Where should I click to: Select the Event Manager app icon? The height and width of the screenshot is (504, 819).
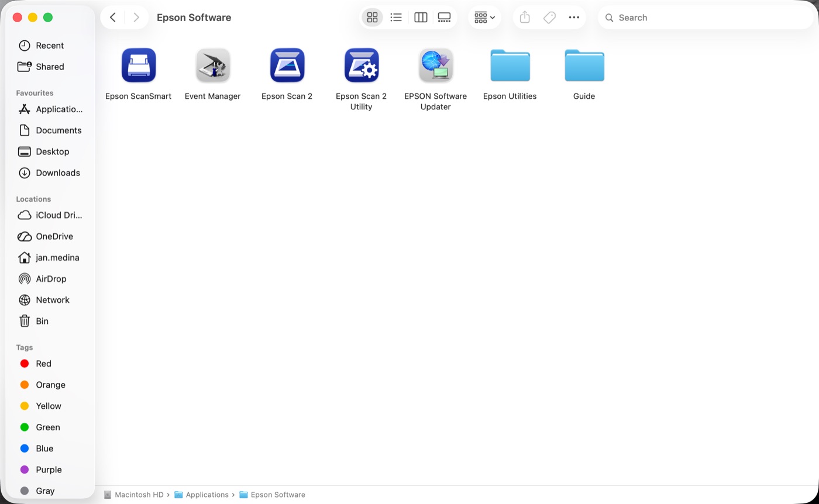pos(213,65)
